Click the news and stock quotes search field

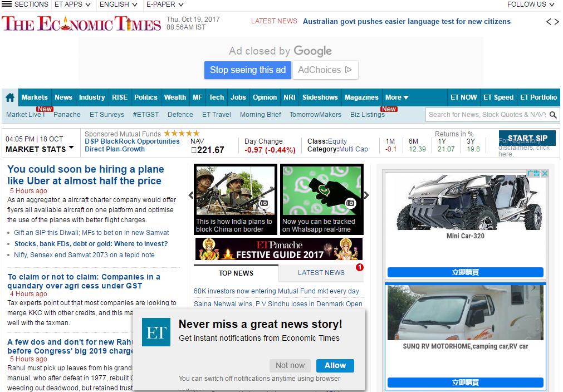[486, 115]
